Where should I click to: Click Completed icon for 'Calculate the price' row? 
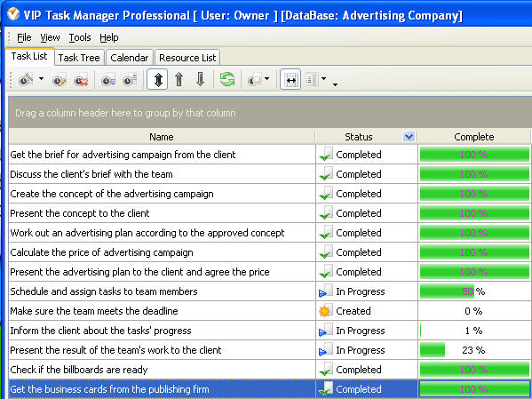326,252
